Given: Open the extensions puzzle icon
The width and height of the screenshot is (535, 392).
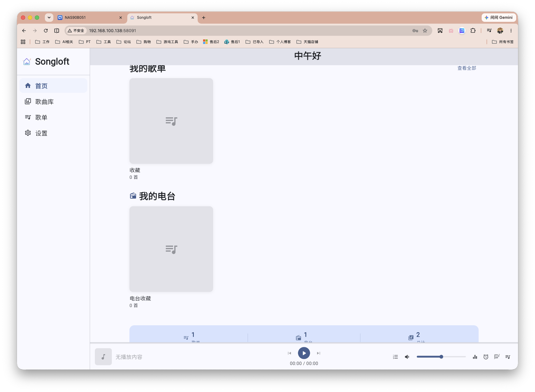Looking at the screenshot, I should (x=473, y=31).
